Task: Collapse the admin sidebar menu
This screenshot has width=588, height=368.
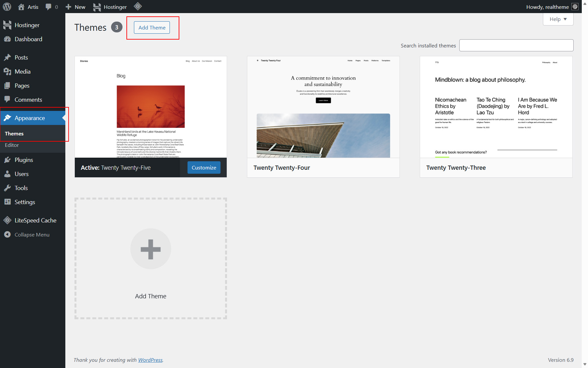Action: click(32, 235)
